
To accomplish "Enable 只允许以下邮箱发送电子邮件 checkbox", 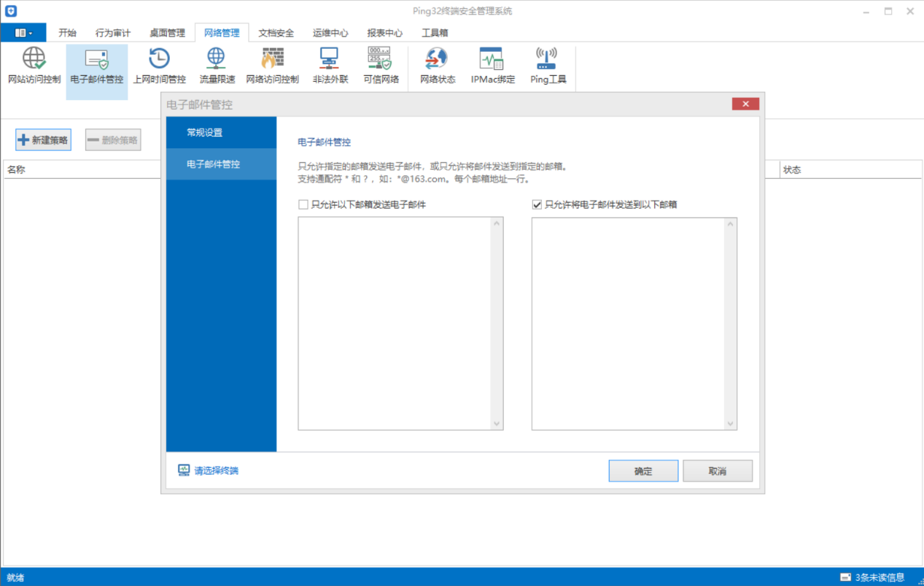I will click(x=303, y=205).
